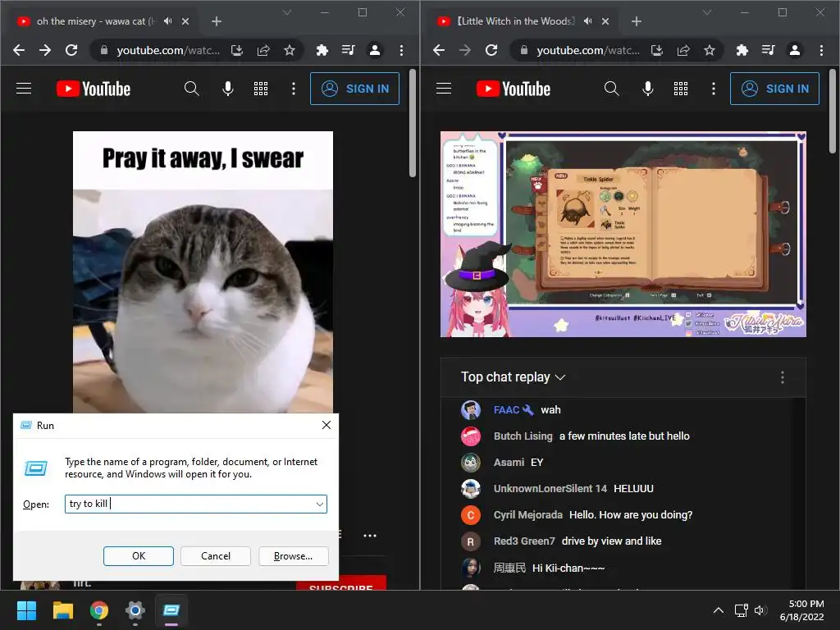This screenshot has width=840, height=630.
Task: Open File Explorer from taskbar
Action: 62,610
